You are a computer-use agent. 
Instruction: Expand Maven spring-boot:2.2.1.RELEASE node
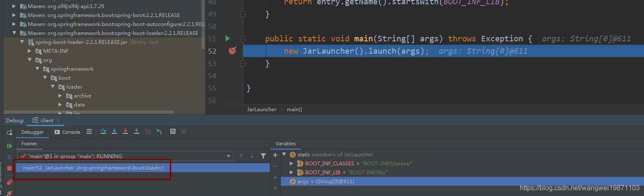coord(15,15)
